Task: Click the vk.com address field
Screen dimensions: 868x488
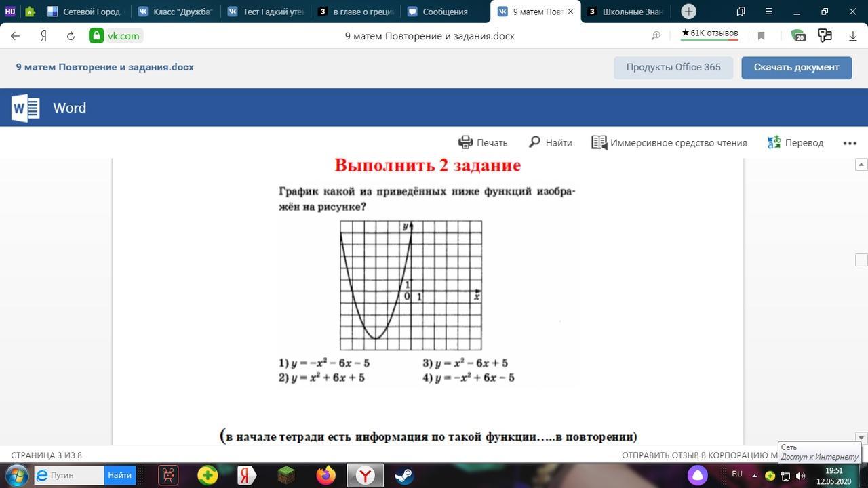Action: pos(123,36)
